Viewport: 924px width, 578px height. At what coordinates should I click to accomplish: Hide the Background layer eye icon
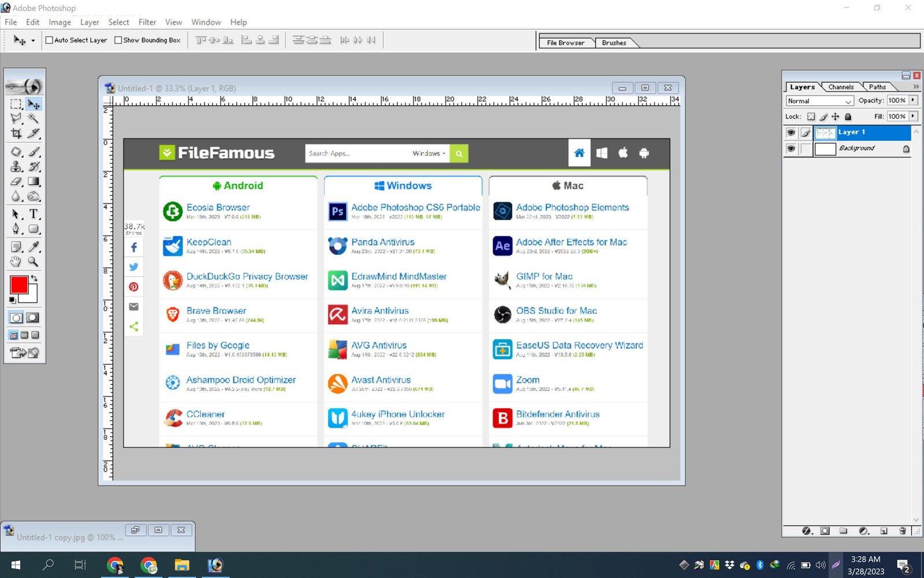[791, 149]
